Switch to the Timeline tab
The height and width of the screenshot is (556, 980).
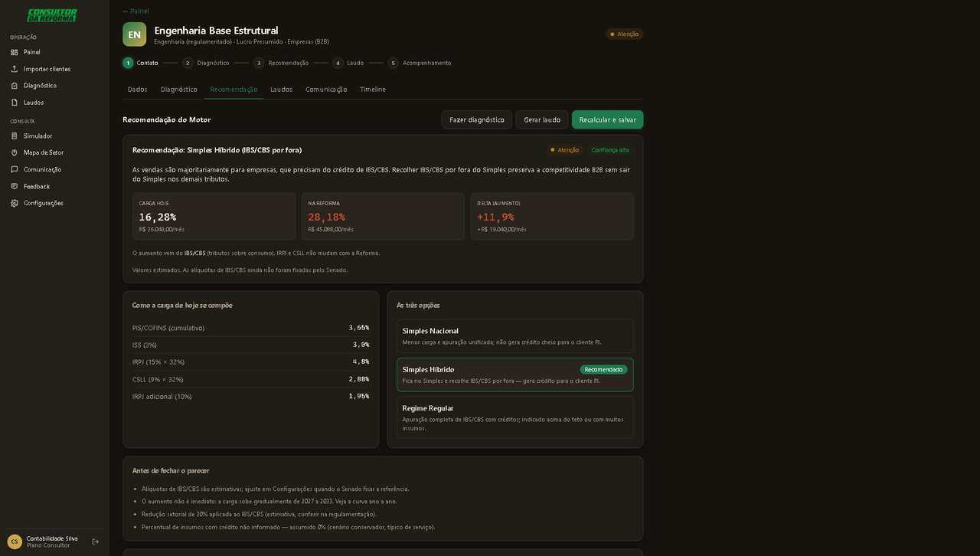tap(373, 90)
